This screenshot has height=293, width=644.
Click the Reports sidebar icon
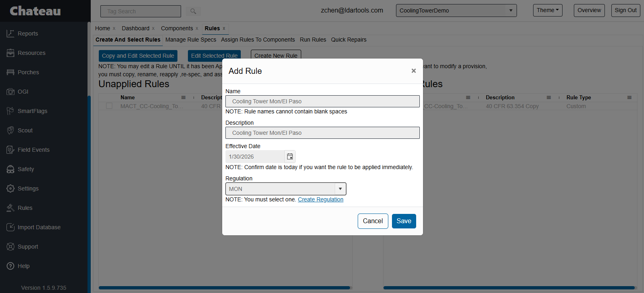click(10, 33)
